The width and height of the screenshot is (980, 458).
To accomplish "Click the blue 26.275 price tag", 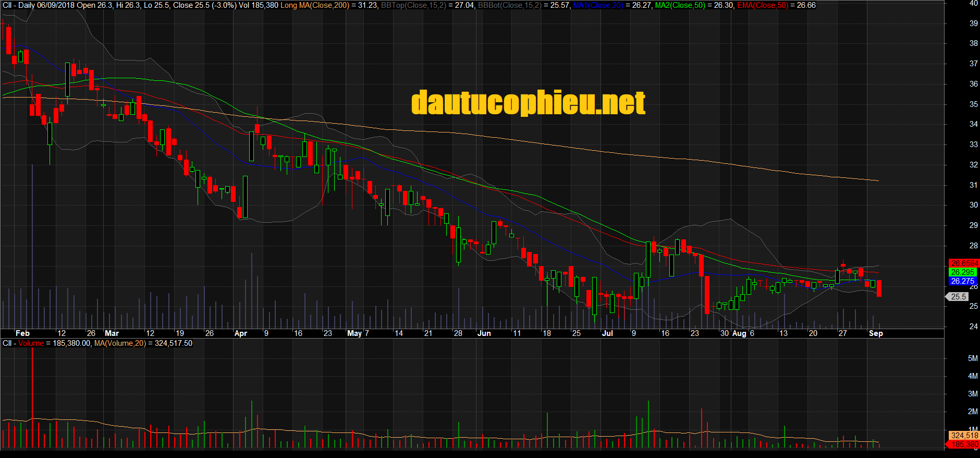I will pyautogui.click(x=962, y=281).
